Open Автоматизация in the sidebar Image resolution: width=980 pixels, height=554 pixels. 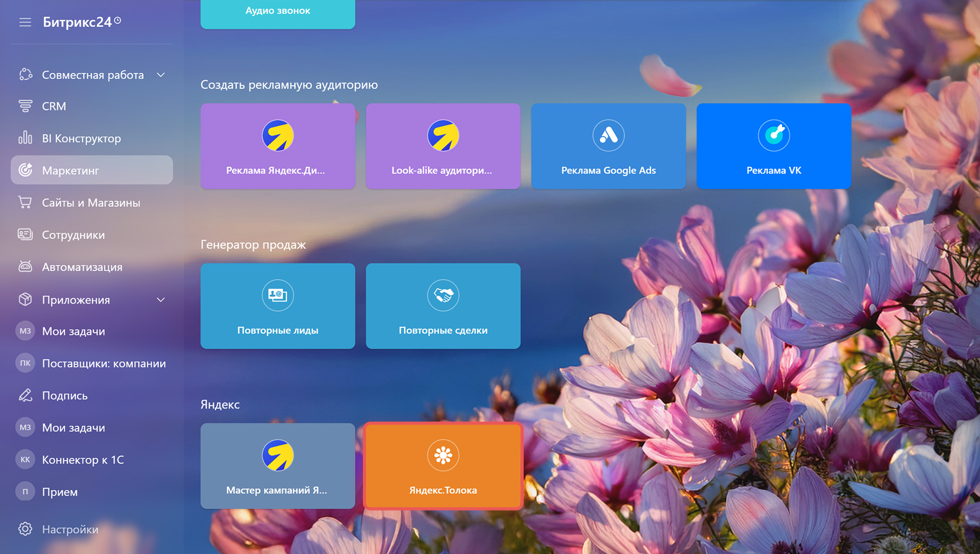[82, 267]
